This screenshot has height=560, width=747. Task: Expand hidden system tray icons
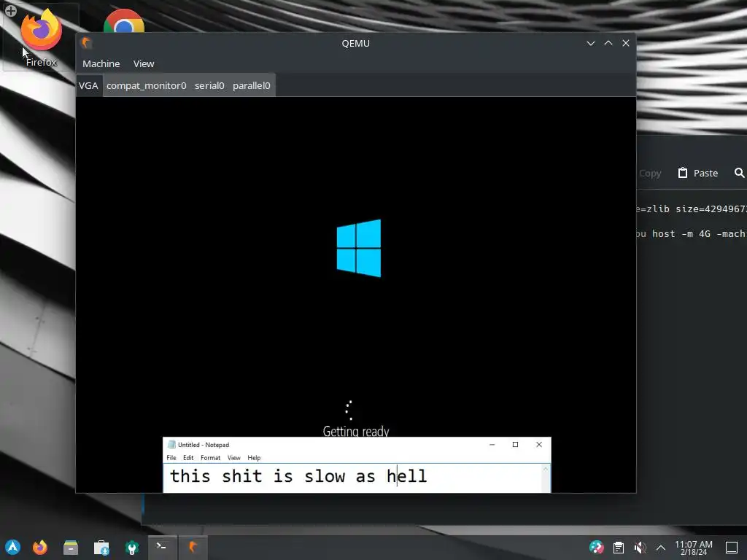click(661, 548)
